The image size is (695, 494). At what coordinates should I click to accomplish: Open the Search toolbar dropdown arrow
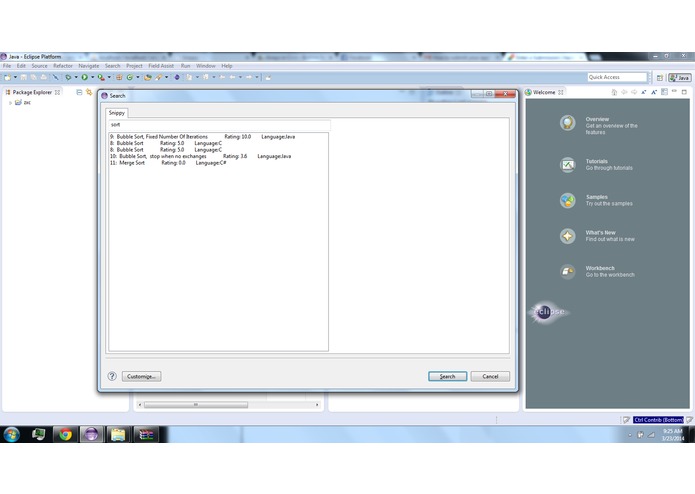point(166,77)
